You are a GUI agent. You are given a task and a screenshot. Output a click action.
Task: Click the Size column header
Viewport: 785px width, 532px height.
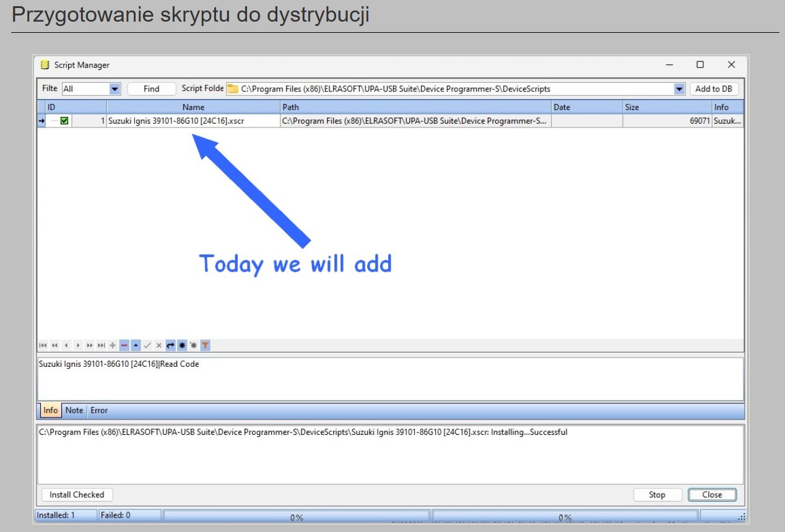point(667,107)
